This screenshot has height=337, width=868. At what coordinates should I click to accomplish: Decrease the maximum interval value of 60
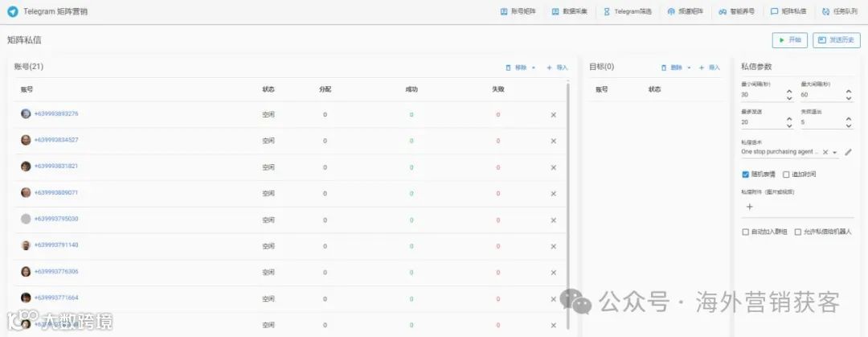[x=849, y=98]
